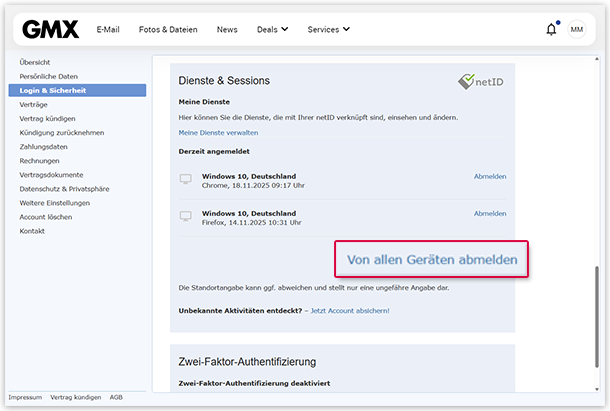Open the MM account avatar
Image resolution: width=610 pixels, height=411 pixels.
tap(577, 30)
